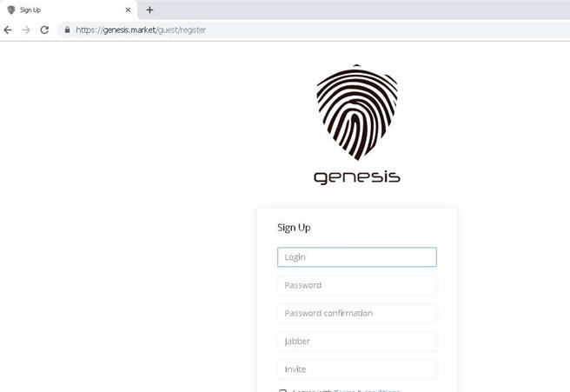Open a new tab with the plus icon
This screenshot has width=570, height=392.
149,10
